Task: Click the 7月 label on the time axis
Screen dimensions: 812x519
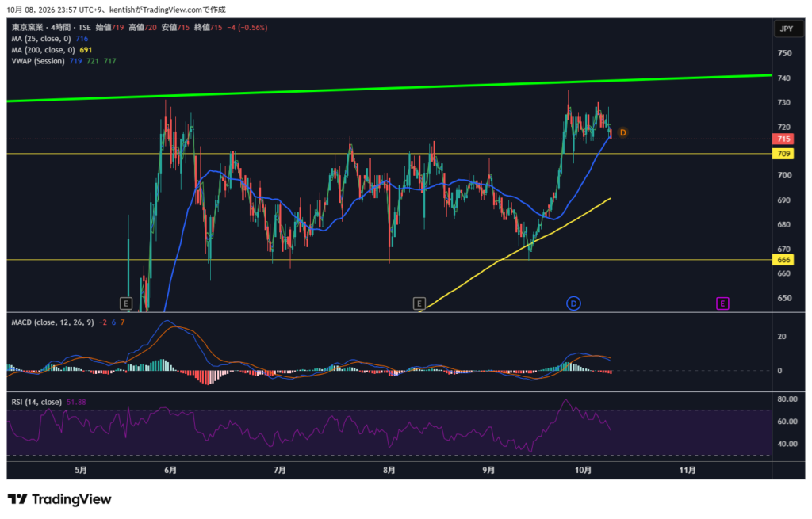Action: pyautogui.click(x=280, y=471)
